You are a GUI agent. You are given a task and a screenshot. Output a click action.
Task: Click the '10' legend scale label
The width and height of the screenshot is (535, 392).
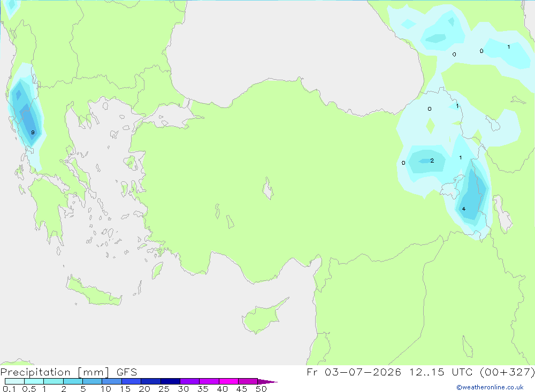click(x=106, y=389)
